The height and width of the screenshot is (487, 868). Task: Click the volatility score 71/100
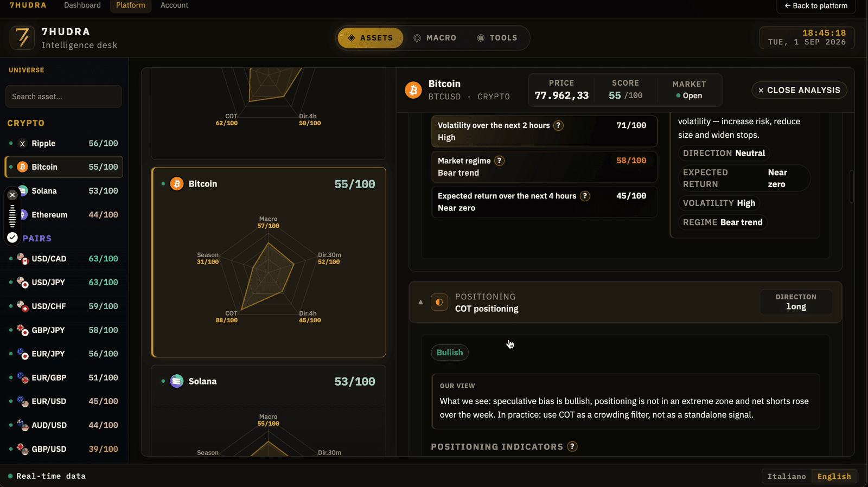pos(631,125)
